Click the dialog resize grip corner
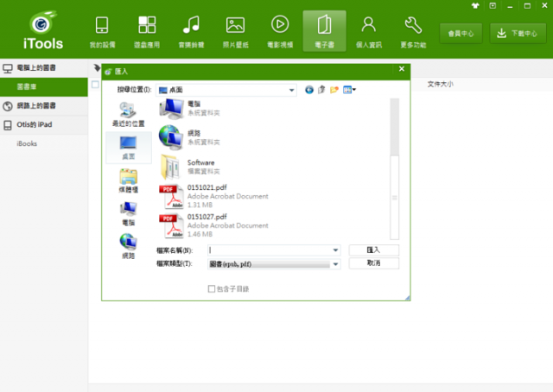The image size is (553, 392). (407, 298)
